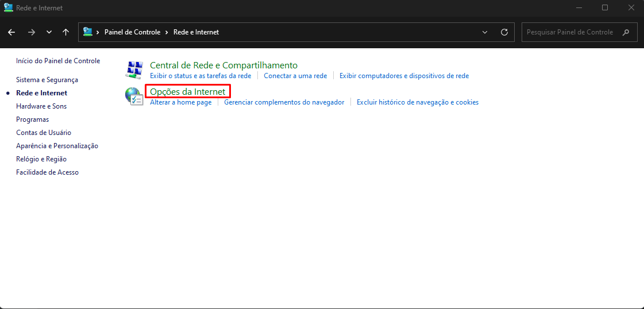
Task: Click the Opções da Internet globe icon
Action: 134,96
